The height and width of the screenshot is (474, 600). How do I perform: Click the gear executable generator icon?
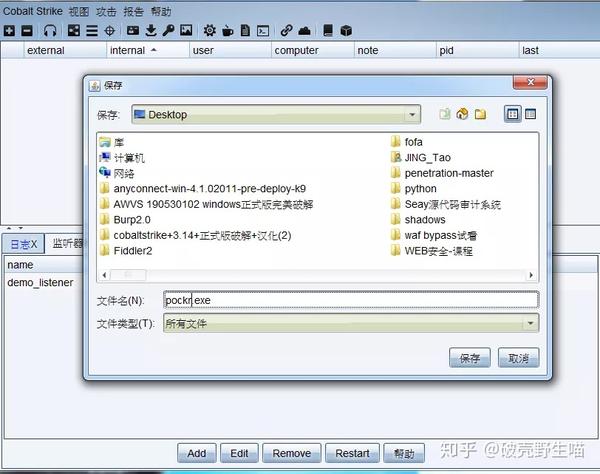(209, 31)
